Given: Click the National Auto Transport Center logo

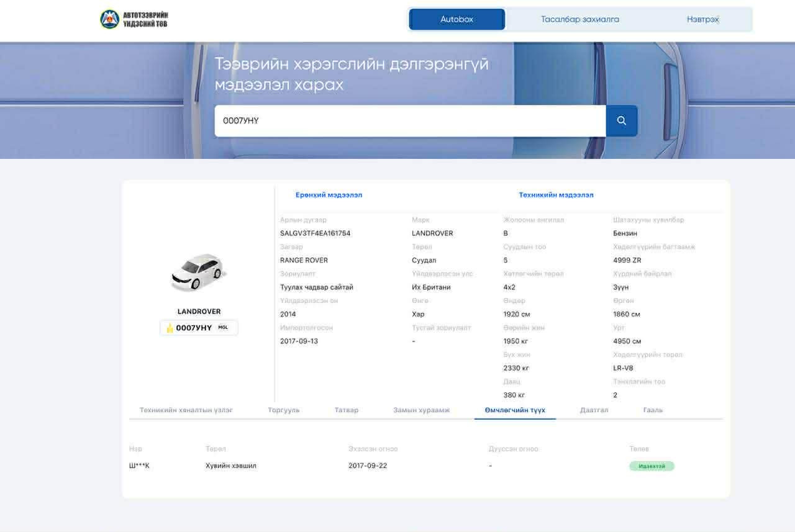Looking at the screenshot, I should (134, 19).
